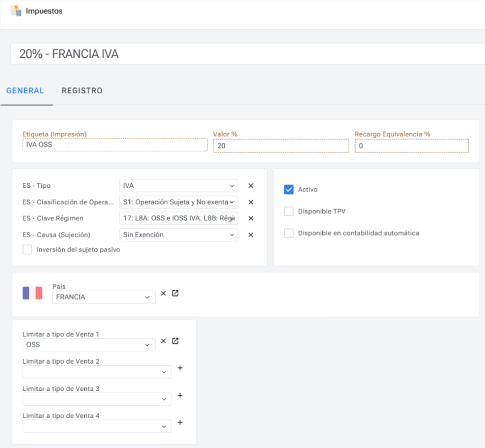485x448 pixels.
Task: Expand the País FRANCIA dropdown
Action: click(103, 297)
